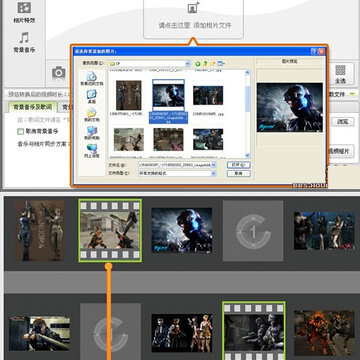
Task: Open the 文件名 filename combo dropdown arrow
Action: click(x=214, y=165)
